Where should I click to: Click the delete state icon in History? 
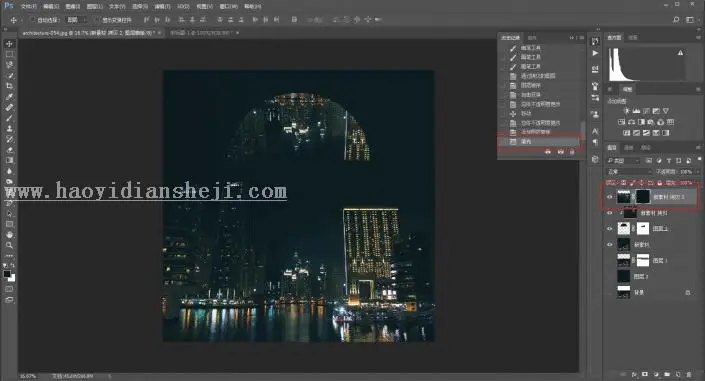[x=572, y=152]
